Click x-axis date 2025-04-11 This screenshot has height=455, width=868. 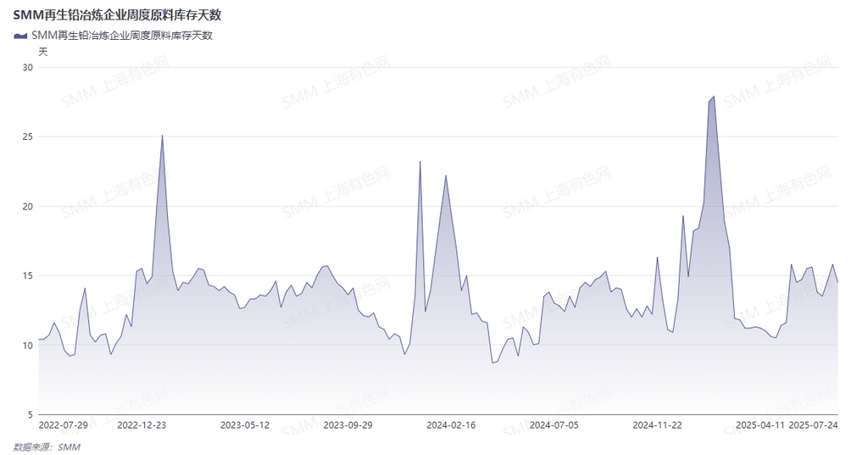[760, 425]
